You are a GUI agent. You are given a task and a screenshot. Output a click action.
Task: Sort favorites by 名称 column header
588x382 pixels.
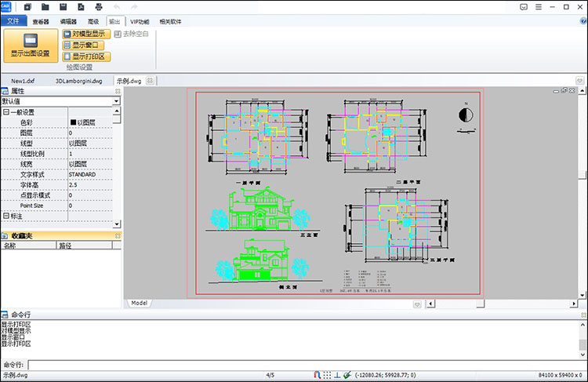[x=28, y=246]
